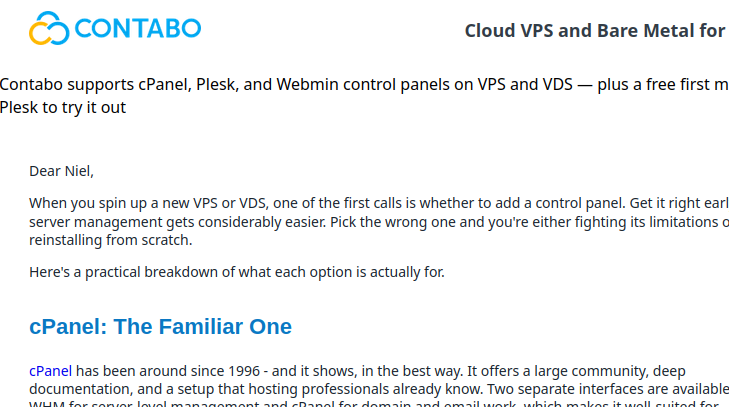Click the "has been around since 1996" text
This screenshot has height=407, width=729.
click(170, 368)
